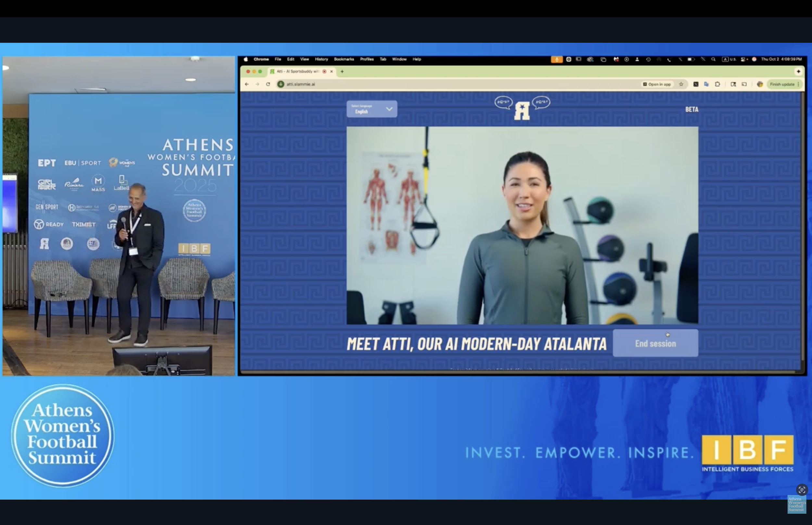Click the Google Translate extension icon
This screenshot has width=812, height=525.
(x=706, y=84)
